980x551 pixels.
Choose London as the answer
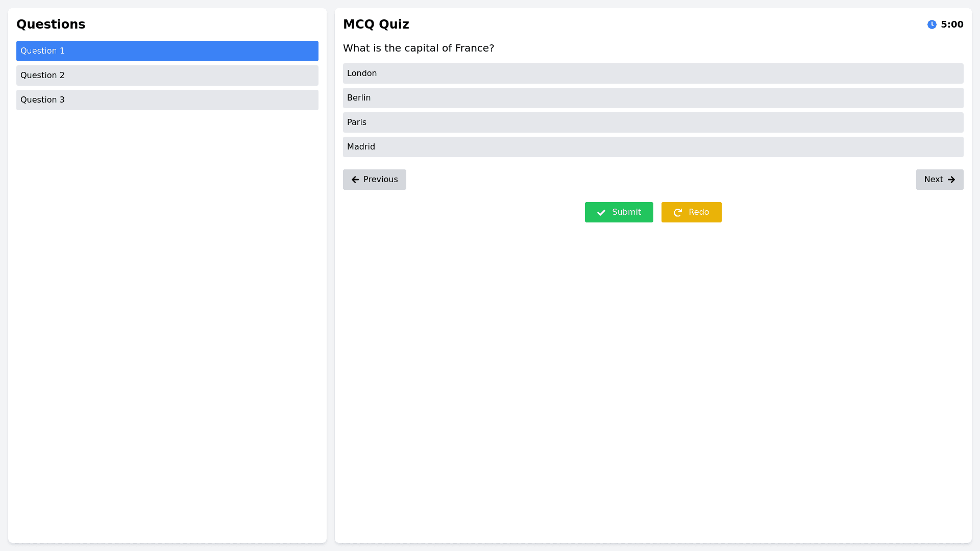(653, 73)
